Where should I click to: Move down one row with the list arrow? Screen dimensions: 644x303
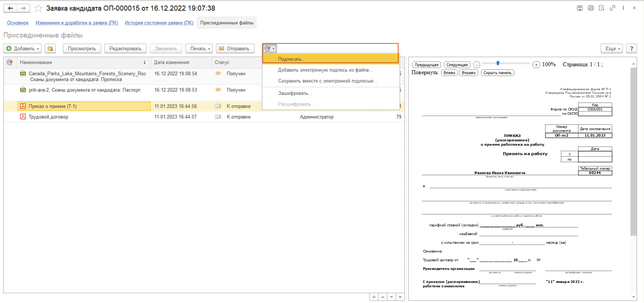(391, 297)
